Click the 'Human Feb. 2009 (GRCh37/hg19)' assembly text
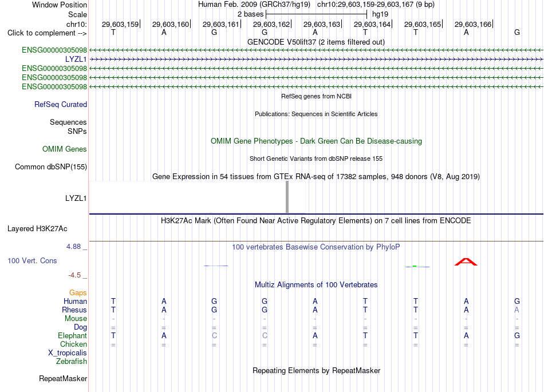 (x=254, y=5)
